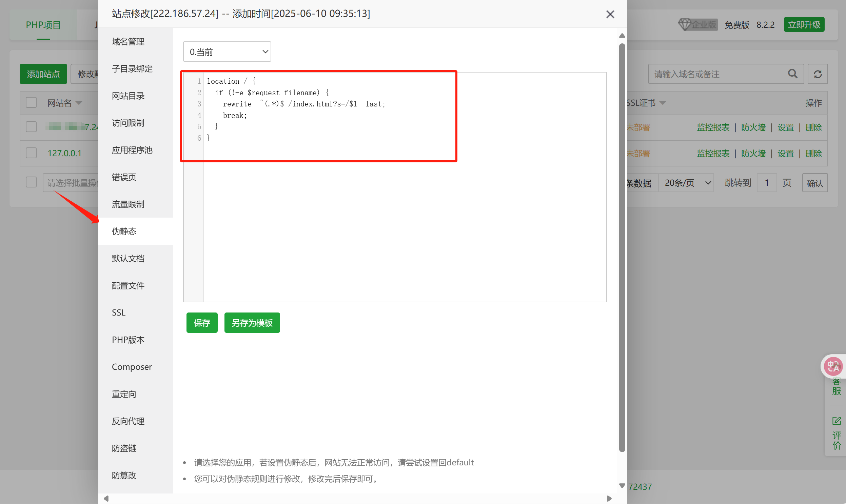The width and height of the screenshot is (846, 504).
Task: Click the horizontal scroll-right arrow
Action: pyautogui.click(x=609, y=498)
